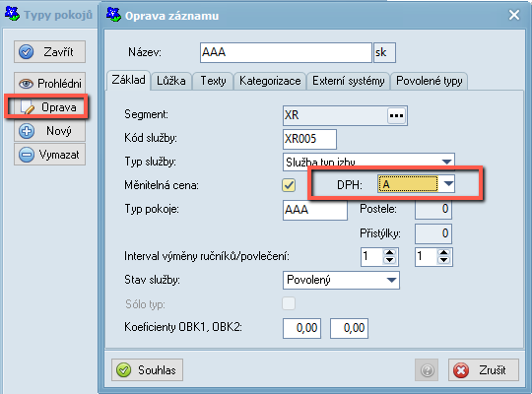532x394 pixels.
Task: Toggle the Sólo typ checkbox
Action: pyautogui.click(x=289, y=303)
